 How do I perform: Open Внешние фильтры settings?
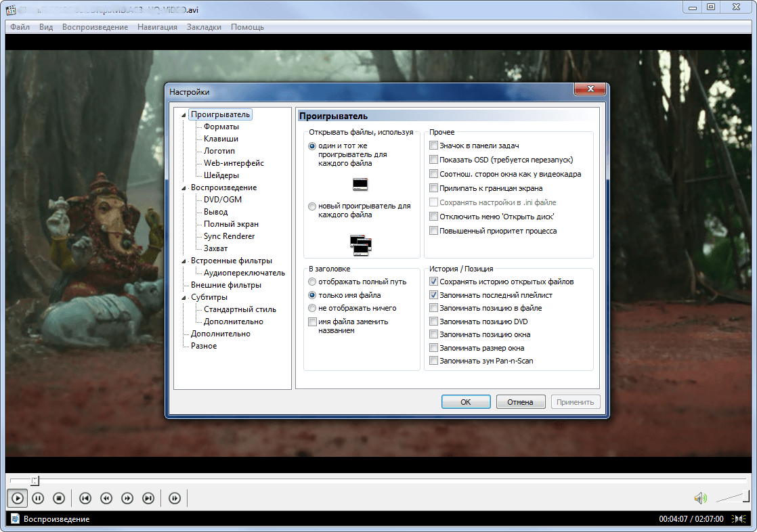click(x=226, y=285)
